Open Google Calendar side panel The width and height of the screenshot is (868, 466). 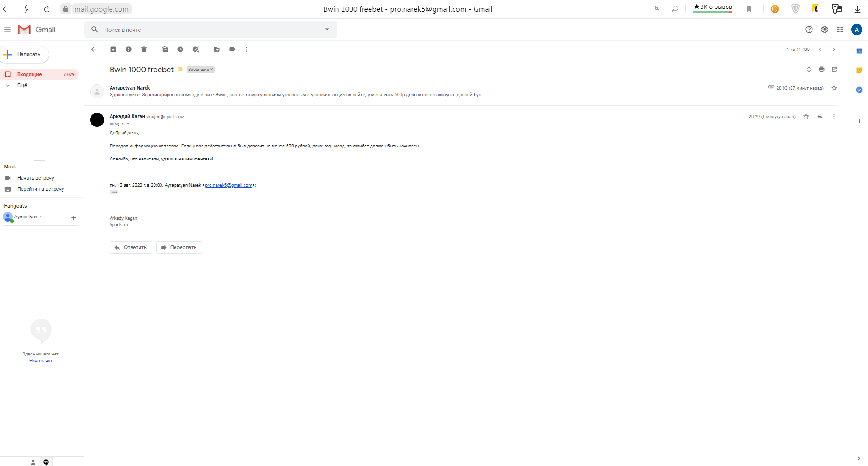859,51
